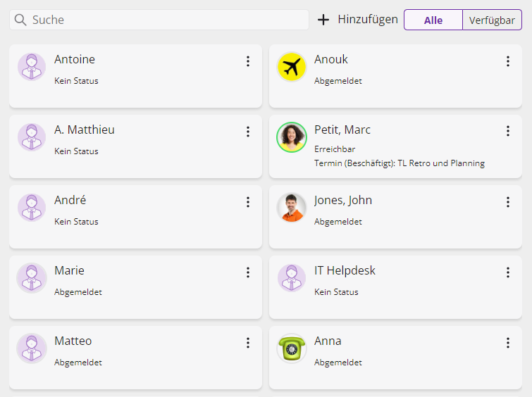Click IT Helpdesk avatar icon
532x397 pixels.
291,278
